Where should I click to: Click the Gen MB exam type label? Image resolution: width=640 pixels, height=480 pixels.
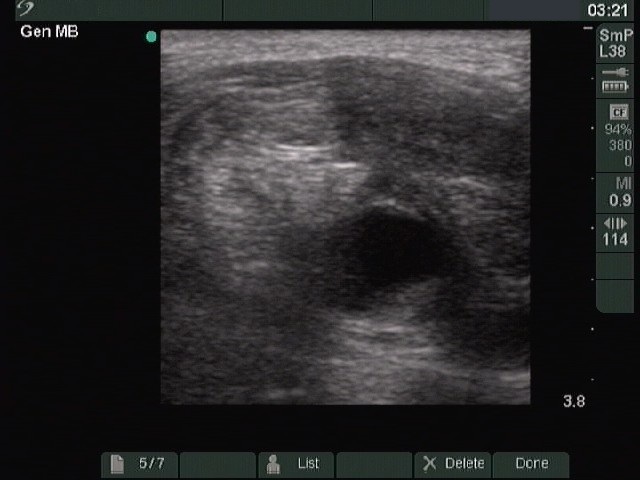49,32
